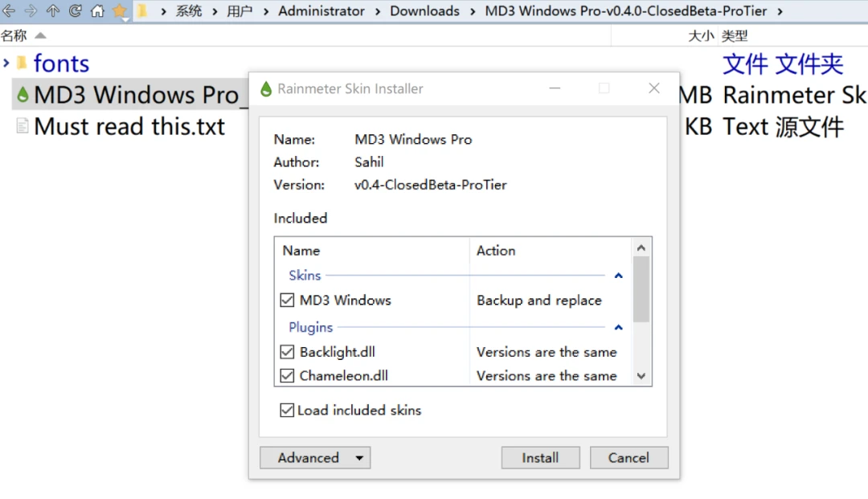Navigate to Downloads in the breadcrumb path

[424, 11]
